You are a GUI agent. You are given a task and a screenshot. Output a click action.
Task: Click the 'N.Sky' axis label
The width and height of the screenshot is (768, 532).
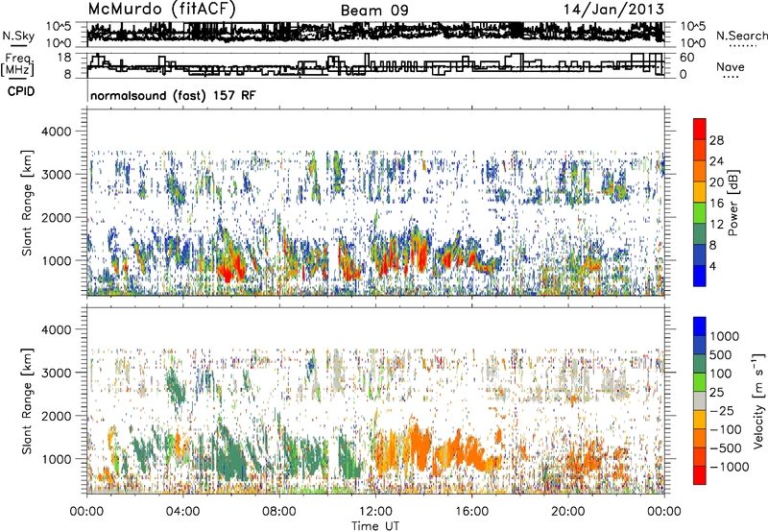click(18, 36)
